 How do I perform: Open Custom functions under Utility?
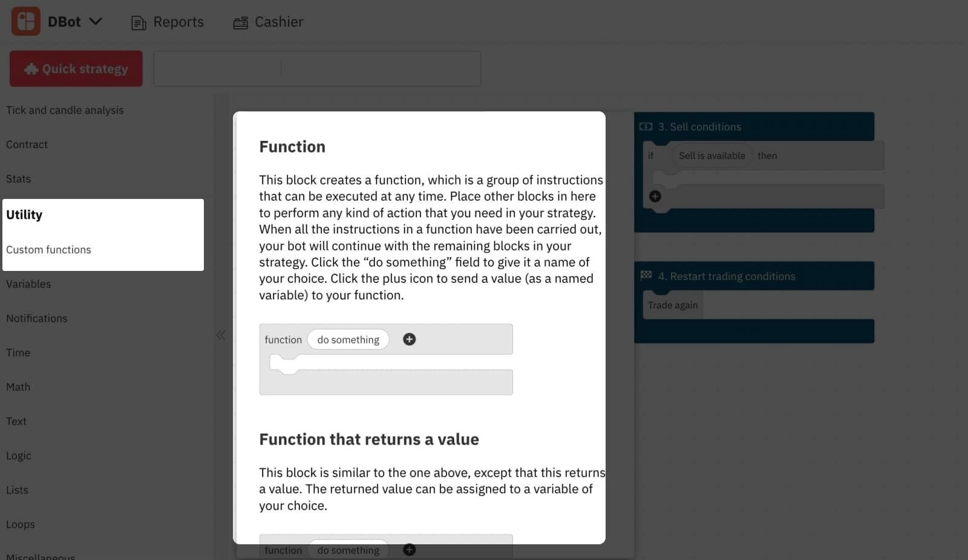[48, 249]
